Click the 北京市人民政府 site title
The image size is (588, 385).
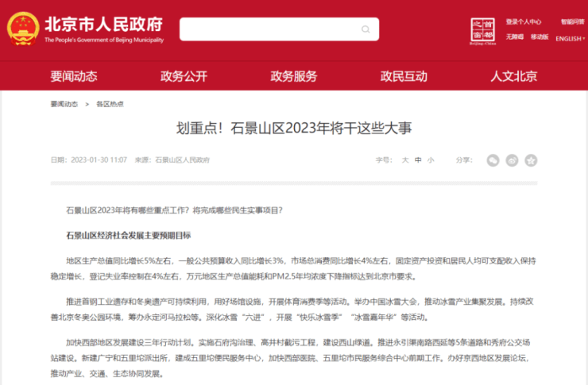click(x=104, y=25)
